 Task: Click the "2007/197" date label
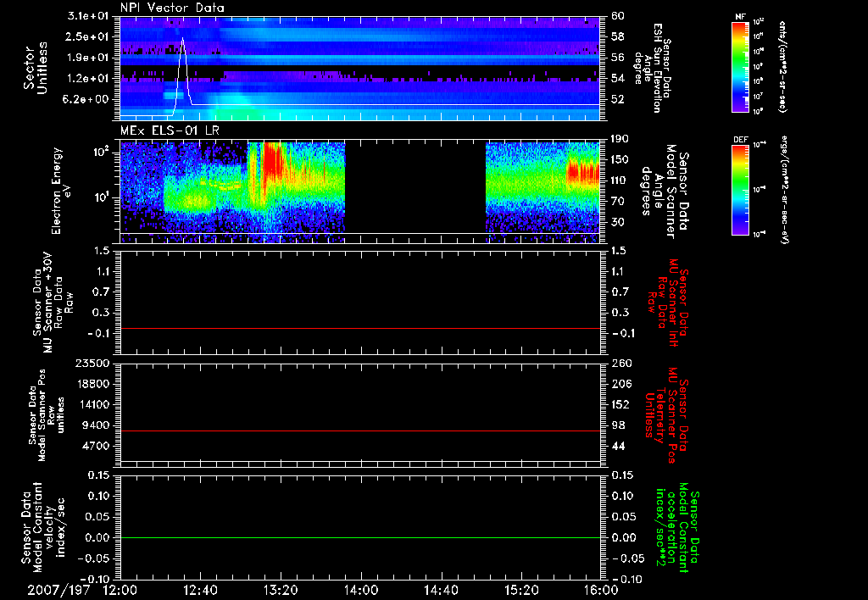[x=58, y=590]
